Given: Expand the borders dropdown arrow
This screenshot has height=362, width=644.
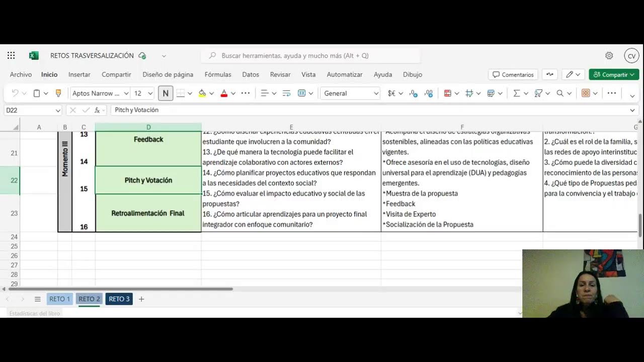Looking at the screenshot, I should (x=190, y=94).
